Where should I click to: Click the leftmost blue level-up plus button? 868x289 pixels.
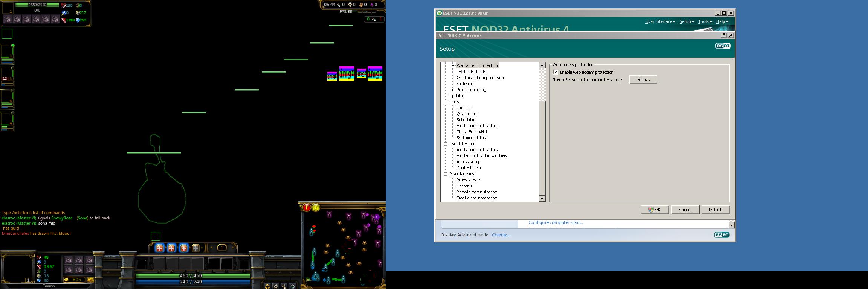coord(159,248)
